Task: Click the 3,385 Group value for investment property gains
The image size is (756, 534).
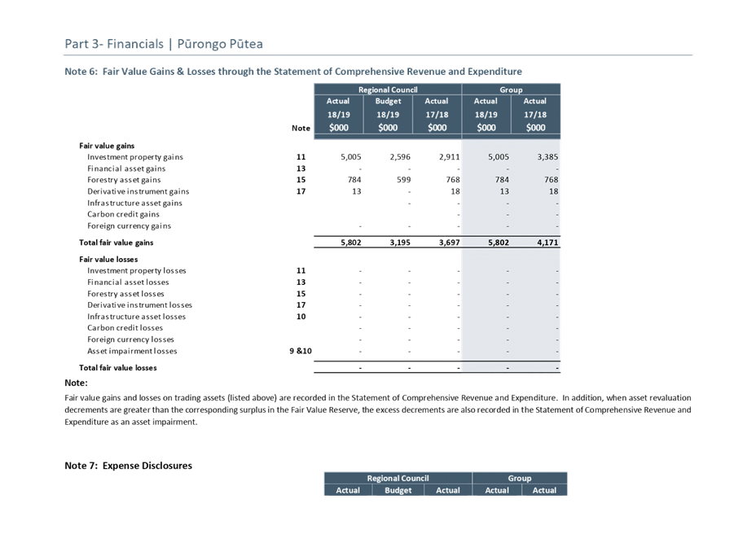Action: click(547, 157)
